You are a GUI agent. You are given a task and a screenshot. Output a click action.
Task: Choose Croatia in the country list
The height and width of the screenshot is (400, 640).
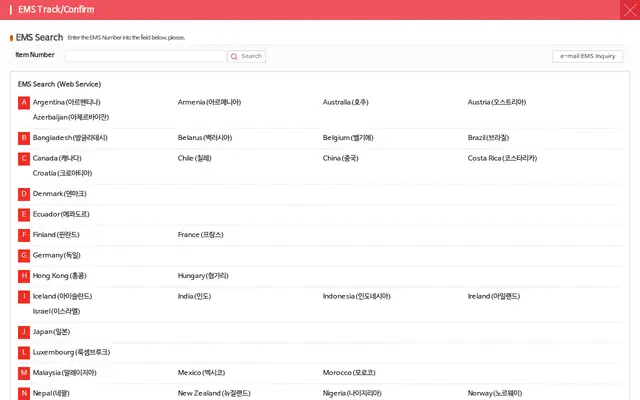(62, 173)
